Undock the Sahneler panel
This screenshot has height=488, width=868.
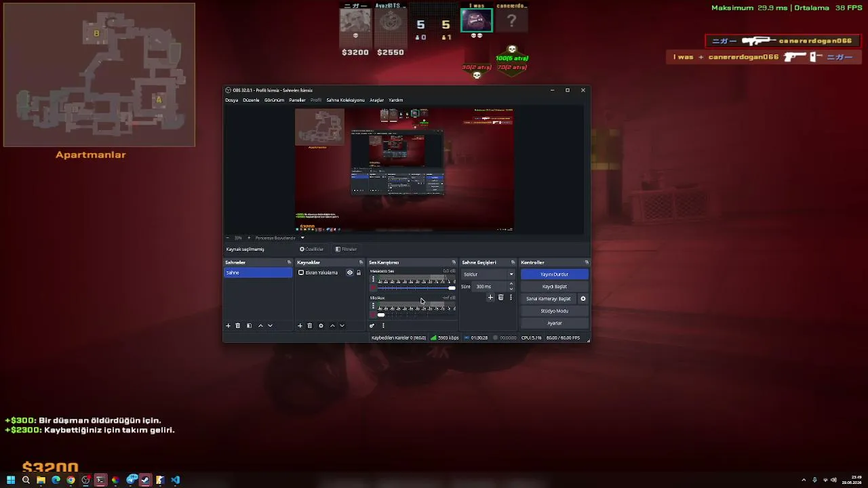[x=289, y=262]
